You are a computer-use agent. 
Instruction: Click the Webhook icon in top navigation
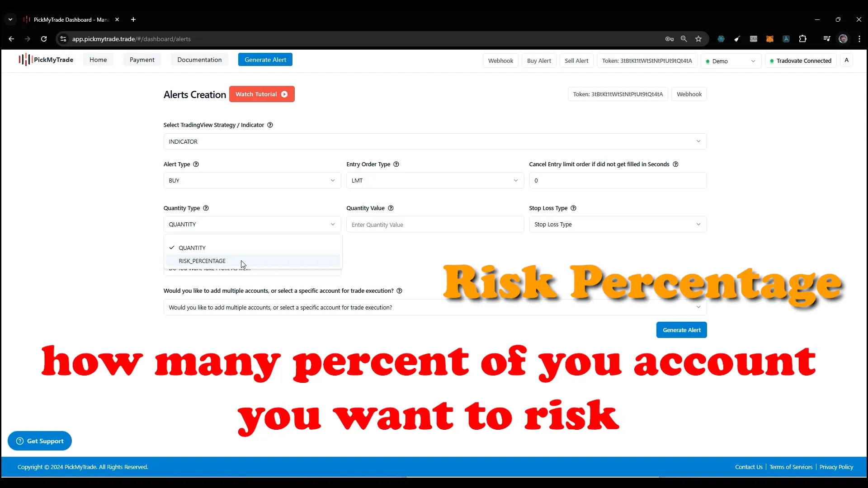[x=501, y=61]
